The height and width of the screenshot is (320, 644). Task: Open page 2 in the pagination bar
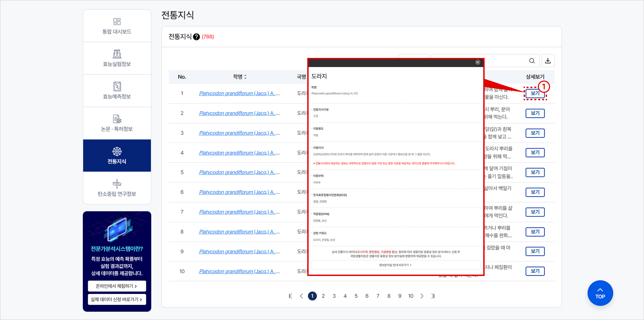[323, 296]
